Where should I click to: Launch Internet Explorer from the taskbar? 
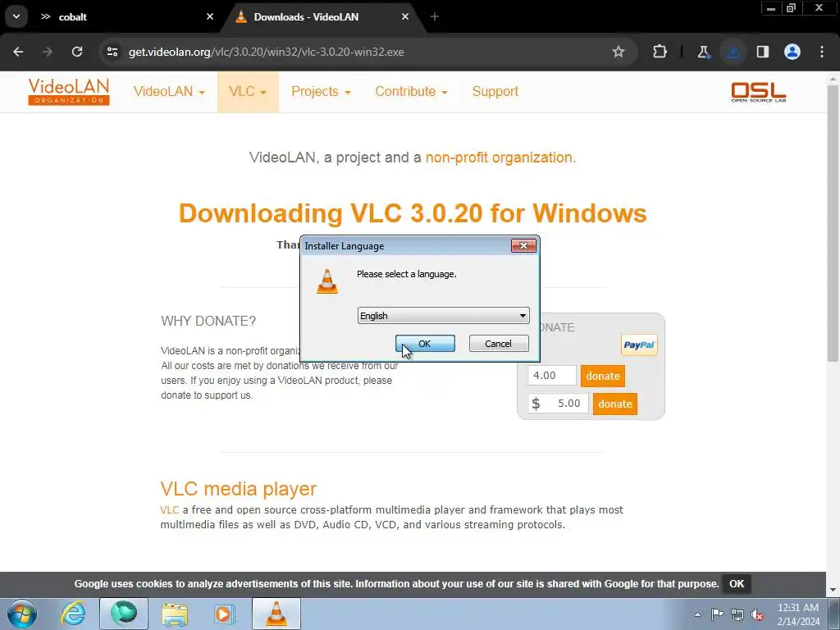pyautogui.click(x=73, y=614)
